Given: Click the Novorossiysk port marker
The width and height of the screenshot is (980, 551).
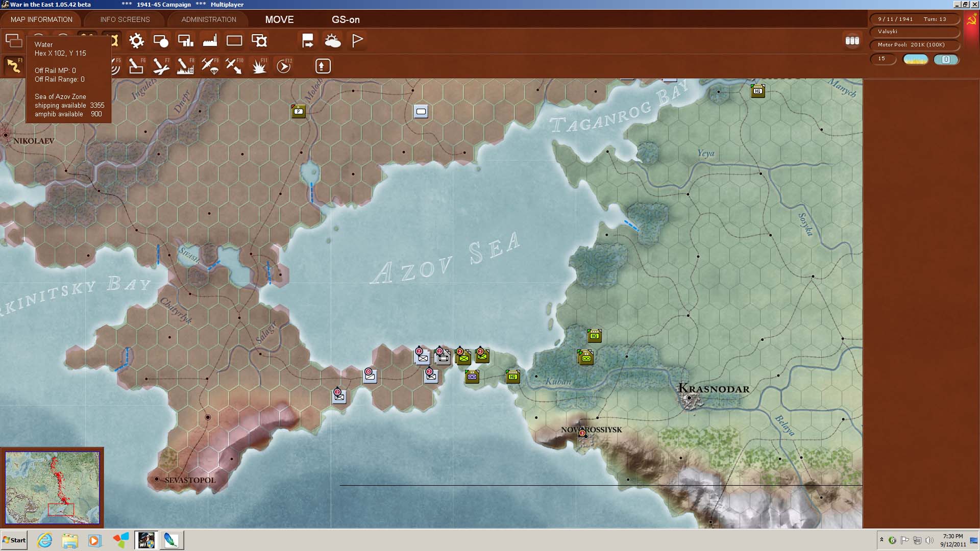Looking at the screenshot, I should [x=586, y=437].
